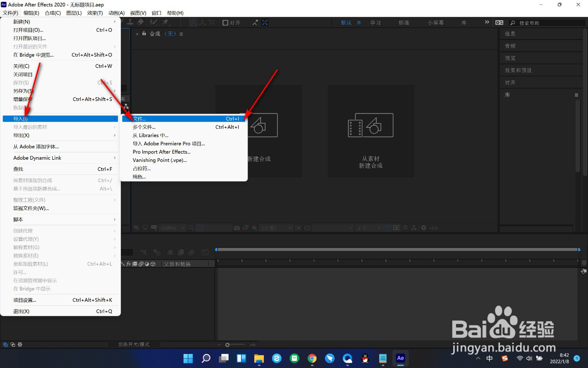Open the 库 panel options menu

576,95
